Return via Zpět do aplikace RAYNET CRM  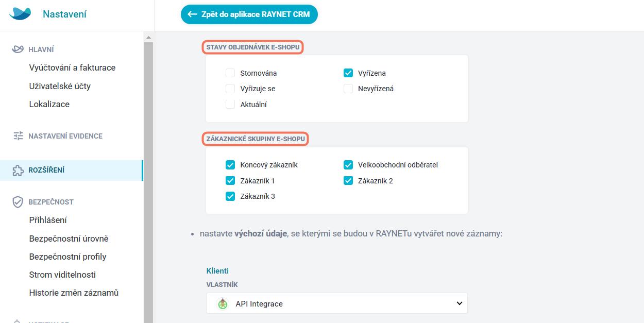(x=249, y=14)
